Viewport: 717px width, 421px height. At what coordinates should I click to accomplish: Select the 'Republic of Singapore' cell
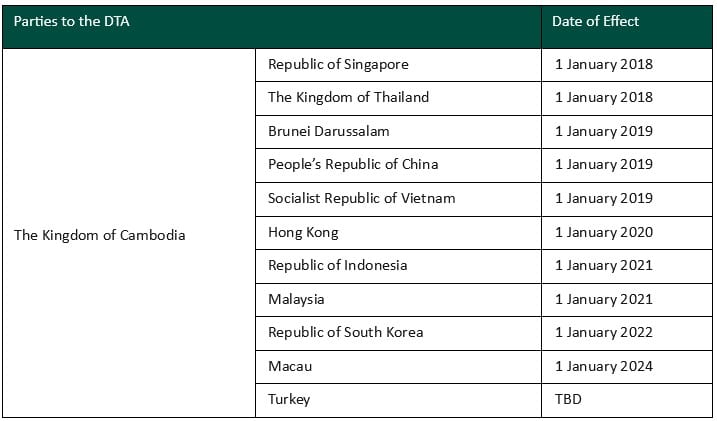(398, 65)
